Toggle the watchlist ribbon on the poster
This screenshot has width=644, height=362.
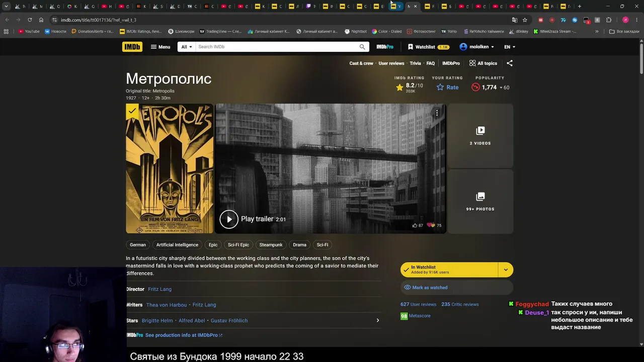(132, 111)
